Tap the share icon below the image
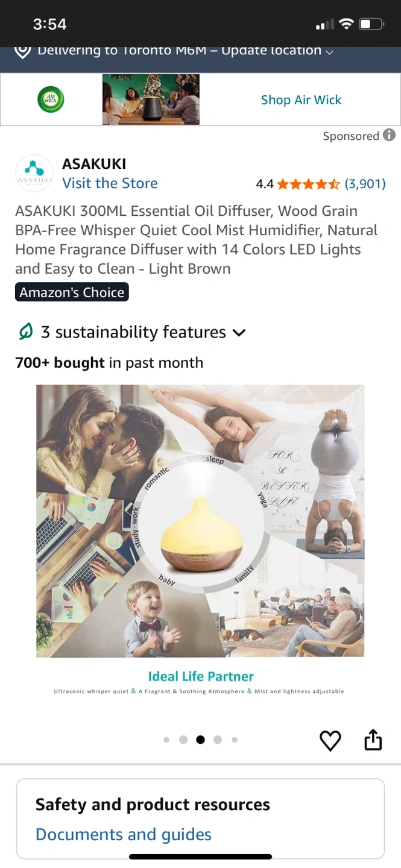401x868 pixels. click(373, 740)
